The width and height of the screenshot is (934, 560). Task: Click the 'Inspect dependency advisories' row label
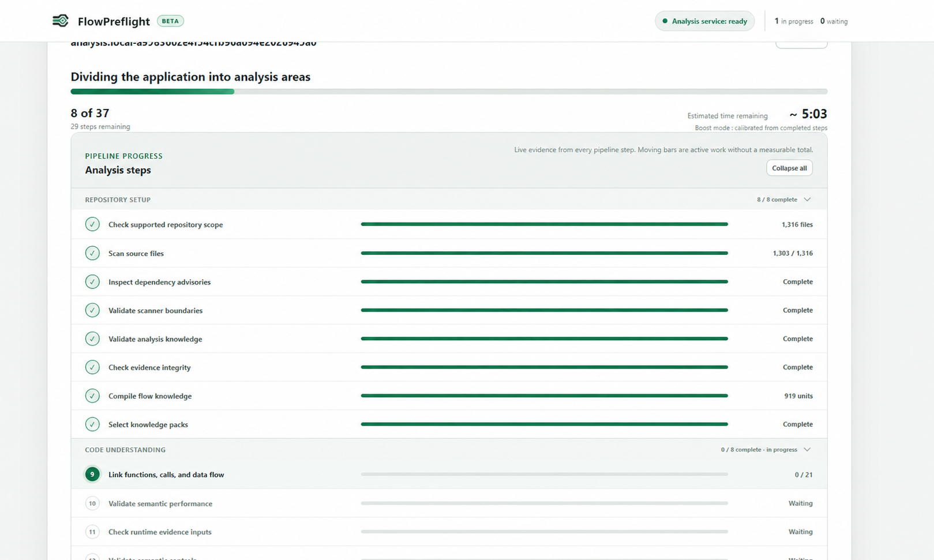160,282
